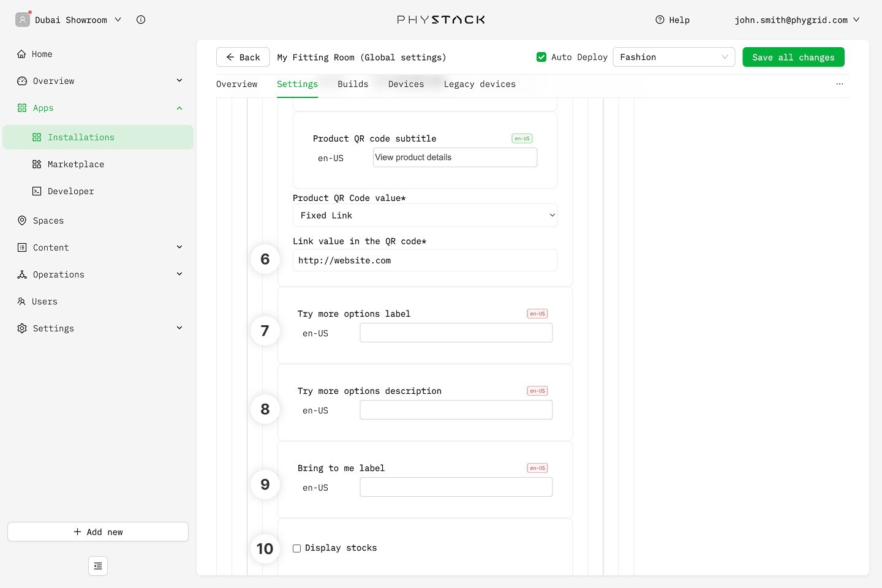Click the Marketplace icon
Screen dimensions: 882x588
click(x=37, y=164)
